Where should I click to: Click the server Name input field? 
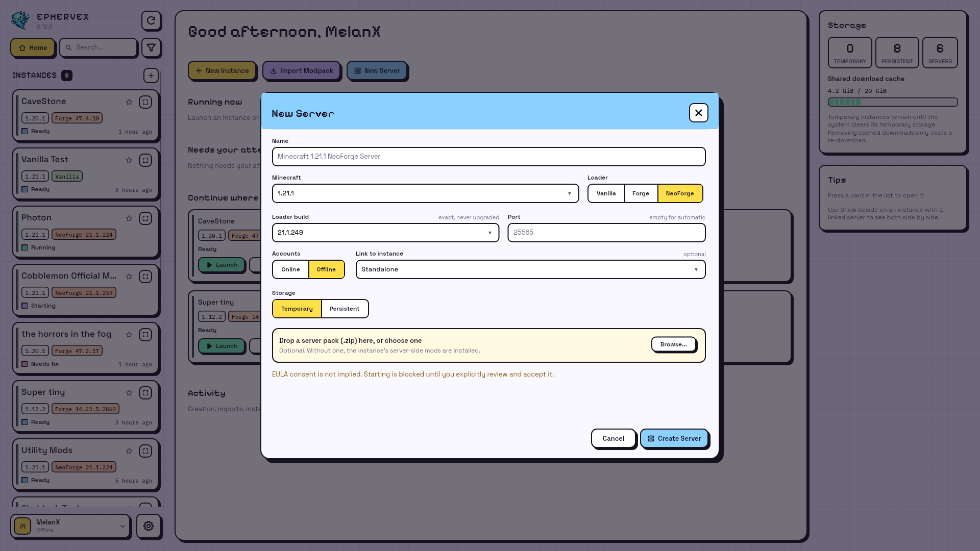tap(488, 157)
